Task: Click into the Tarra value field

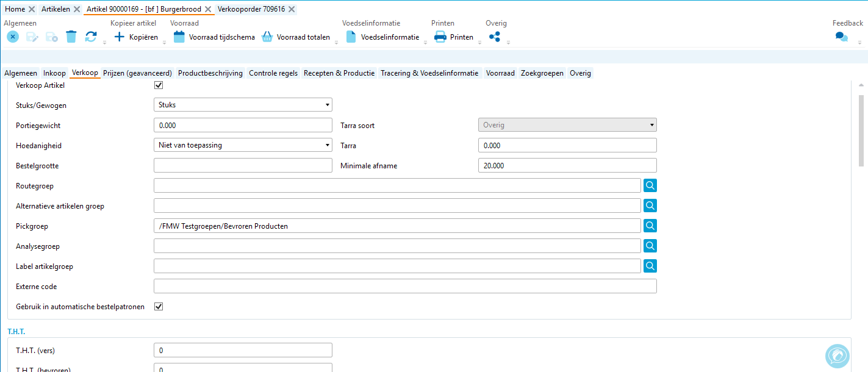Action: click(567, 145)
